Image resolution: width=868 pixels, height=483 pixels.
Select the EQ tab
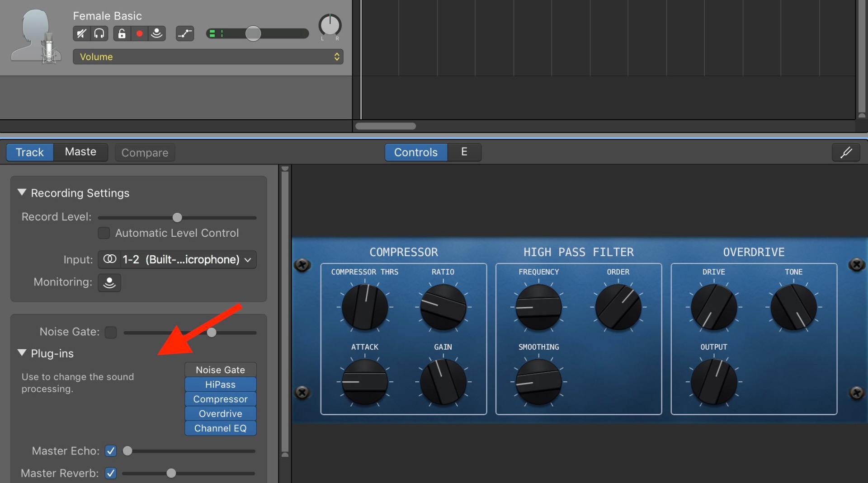coord(464,152)
